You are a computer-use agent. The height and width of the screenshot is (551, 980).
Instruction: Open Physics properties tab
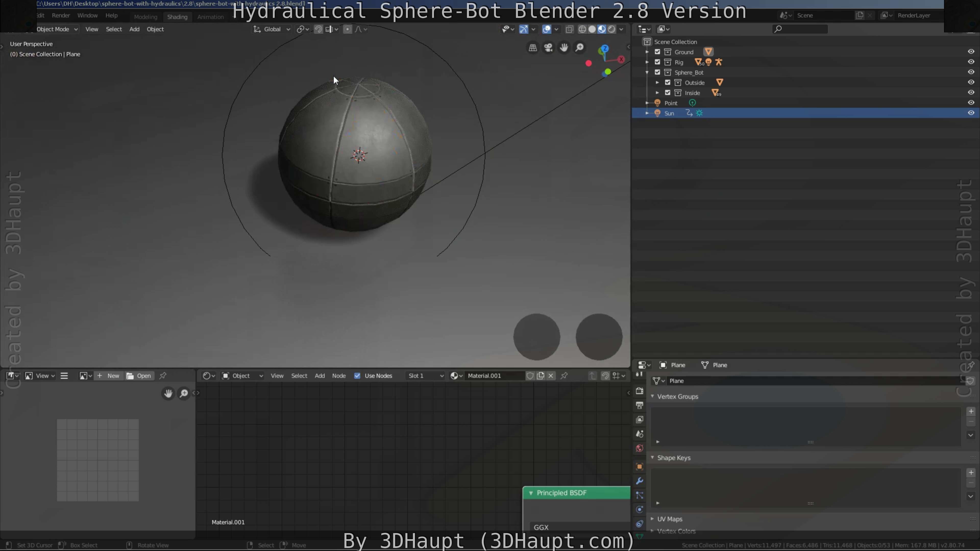640,510
